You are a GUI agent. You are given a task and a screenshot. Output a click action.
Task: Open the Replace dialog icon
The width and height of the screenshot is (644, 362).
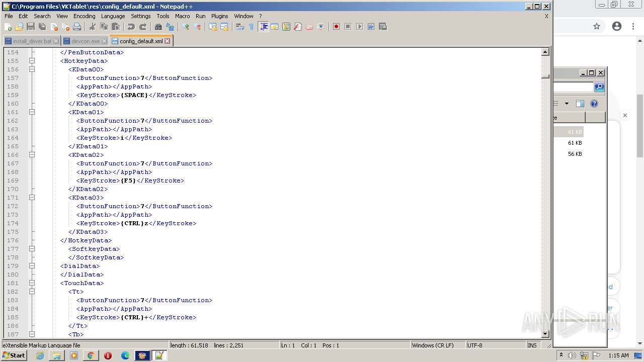click(170, 27)
